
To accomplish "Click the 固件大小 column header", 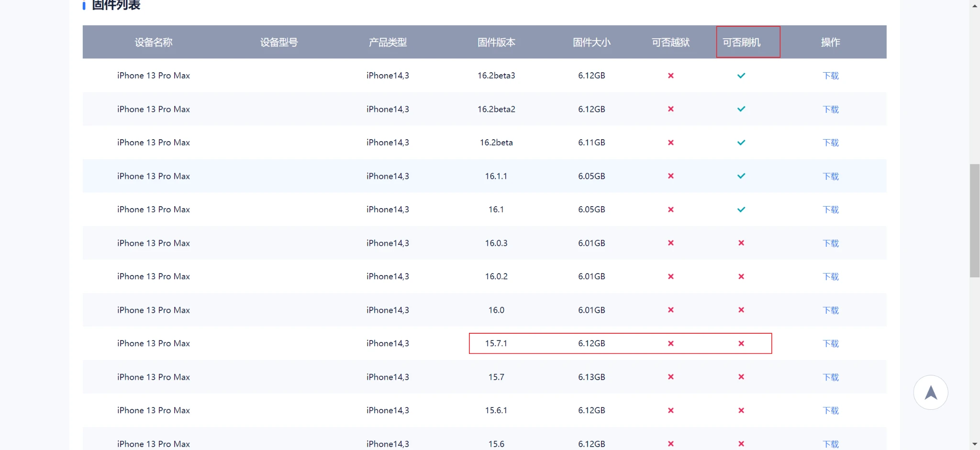I will click(591, 42).
